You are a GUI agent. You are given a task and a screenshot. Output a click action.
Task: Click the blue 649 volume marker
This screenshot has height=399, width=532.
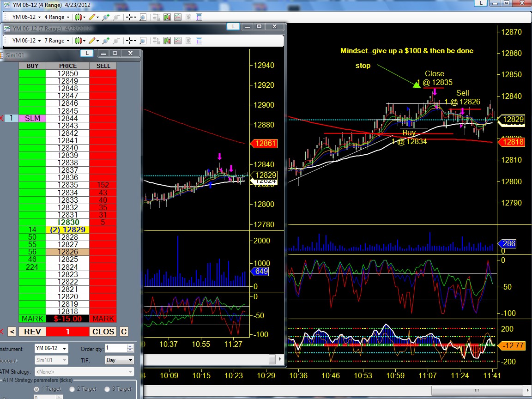[260, 271]
